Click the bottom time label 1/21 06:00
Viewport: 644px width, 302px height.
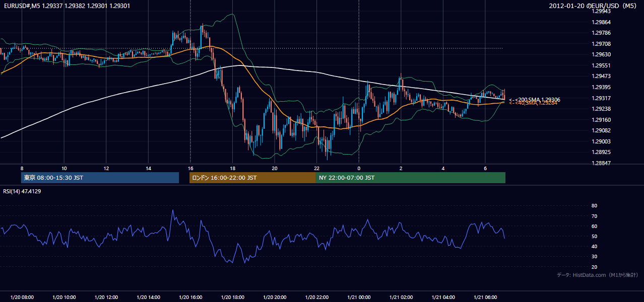(x=485, y=297)
